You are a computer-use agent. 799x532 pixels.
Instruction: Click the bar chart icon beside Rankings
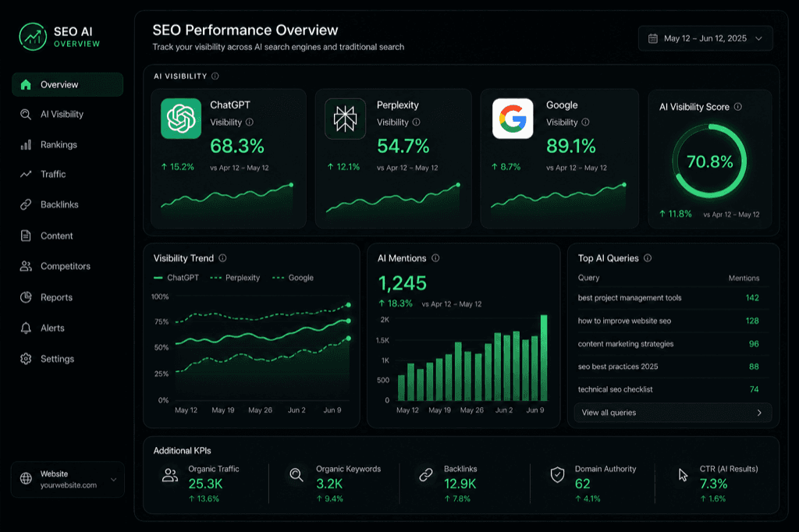tap(26, 145)
